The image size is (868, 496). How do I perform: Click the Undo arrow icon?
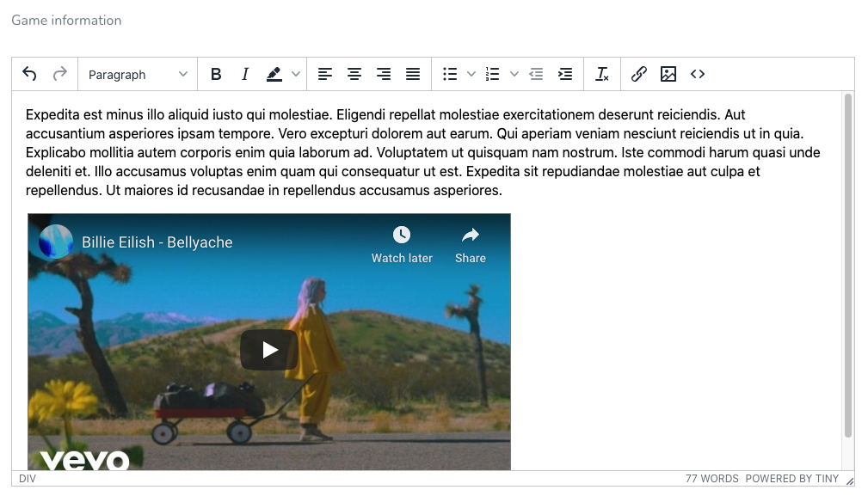pyautogui.click(x=29, y=75)
